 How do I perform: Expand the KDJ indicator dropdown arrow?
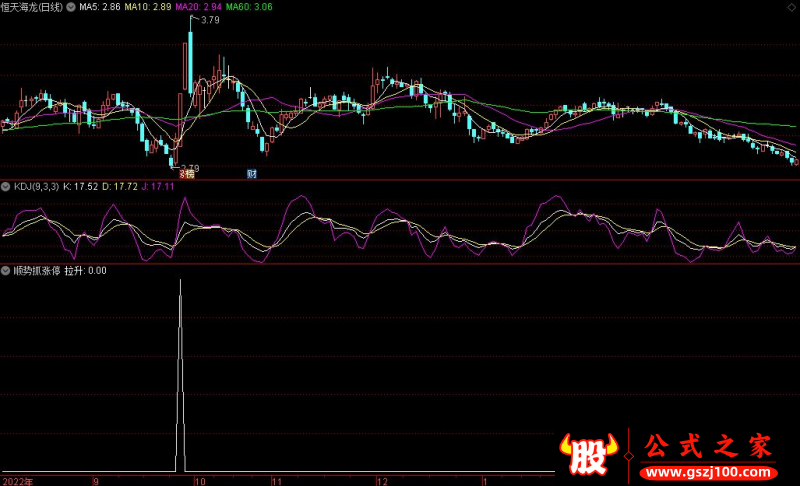(6, 187)
